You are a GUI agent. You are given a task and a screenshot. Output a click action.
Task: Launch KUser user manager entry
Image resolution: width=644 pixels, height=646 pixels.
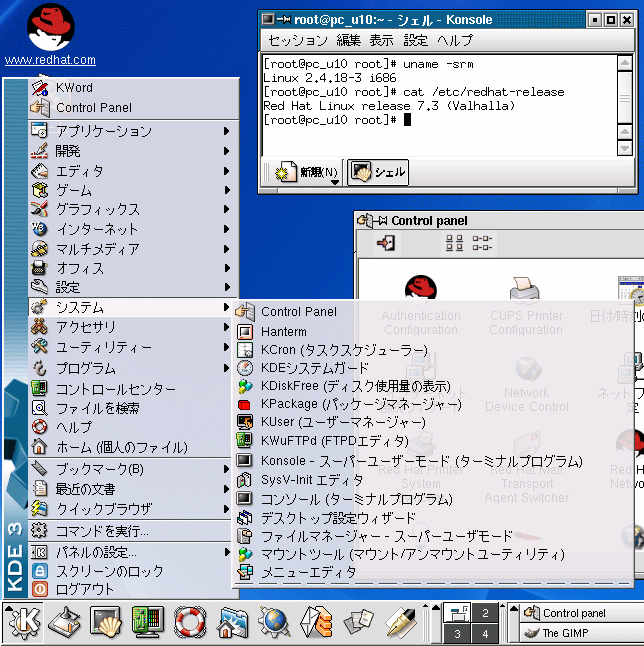[x=433, y=422]
